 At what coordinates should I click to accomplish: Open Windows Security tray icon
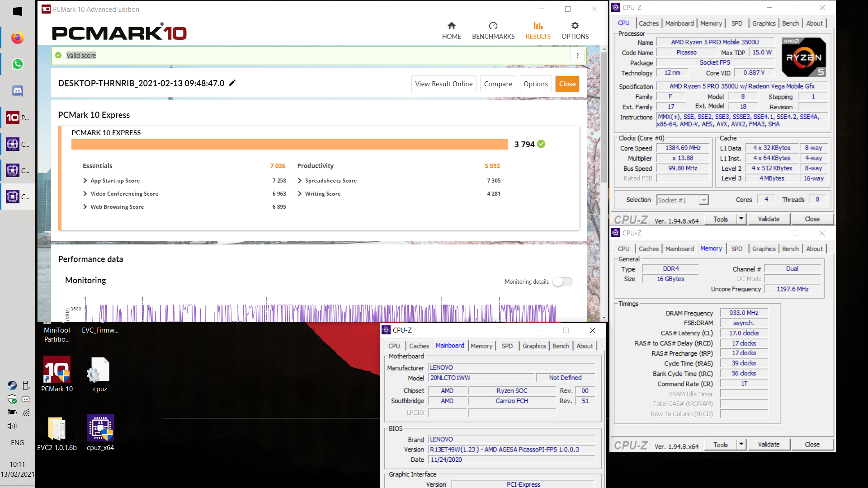pyautogui.click(x=12, y=399)
